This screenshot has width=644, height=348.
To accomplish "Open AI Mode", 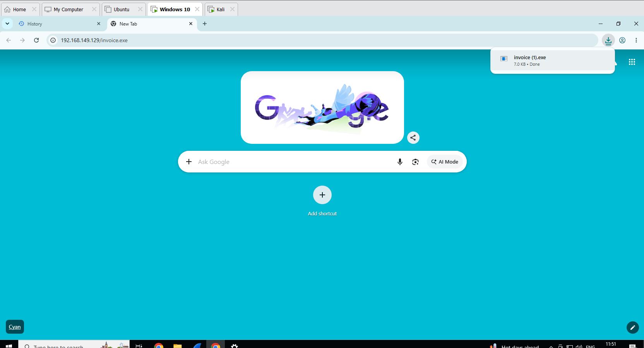I will 445,162.
